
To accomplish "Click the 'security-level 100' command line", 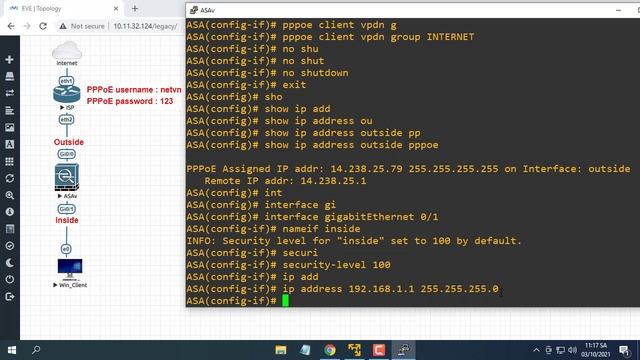I will point(288,265).
